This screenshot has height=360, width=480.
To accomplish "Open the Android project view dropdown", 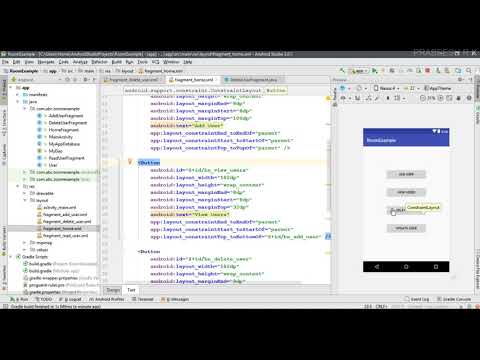I will [37, 80].
